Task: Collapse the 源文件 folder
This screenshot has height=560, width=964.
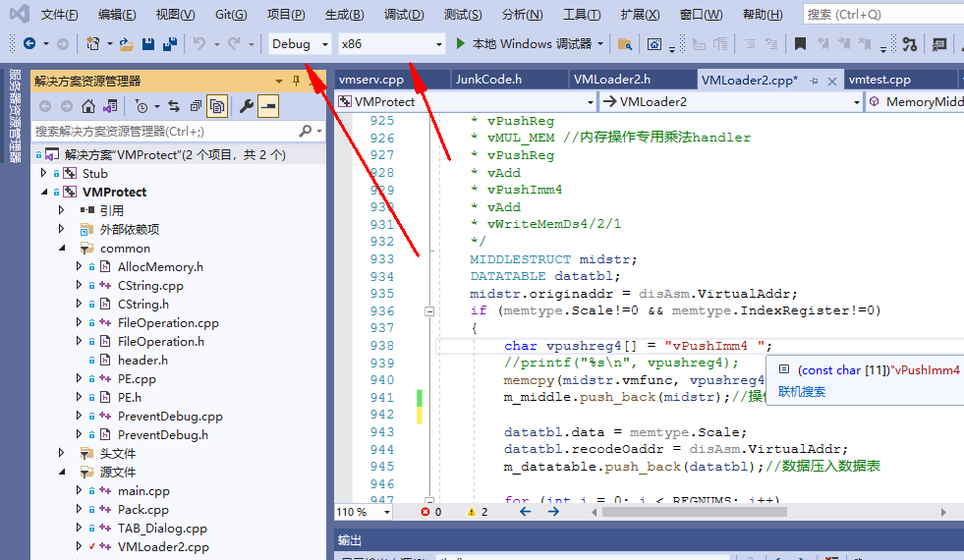Action: [62, 473]
